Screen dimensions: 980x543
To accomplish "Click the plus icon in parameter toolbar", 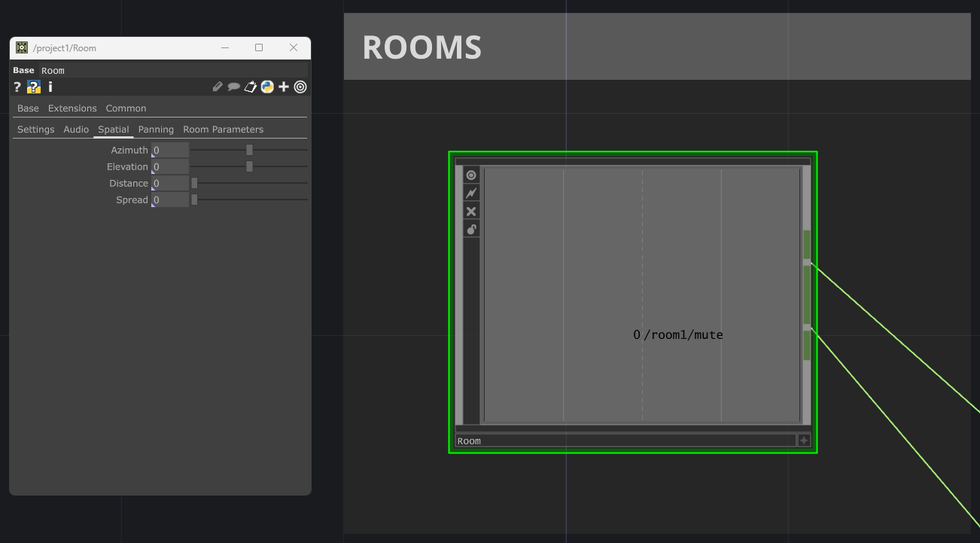I will click(x=284, y=87).
